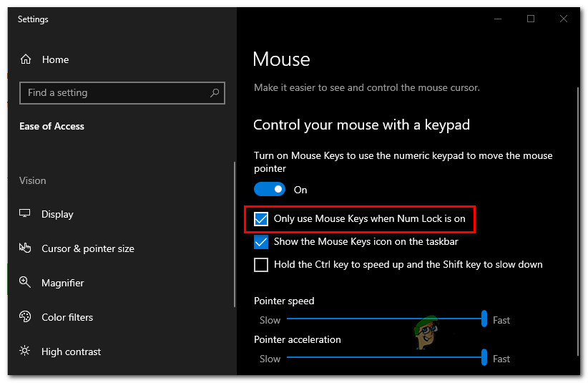Click the Display monitor icon
Viewport: 588px width, 383px height.
[25, 214]
